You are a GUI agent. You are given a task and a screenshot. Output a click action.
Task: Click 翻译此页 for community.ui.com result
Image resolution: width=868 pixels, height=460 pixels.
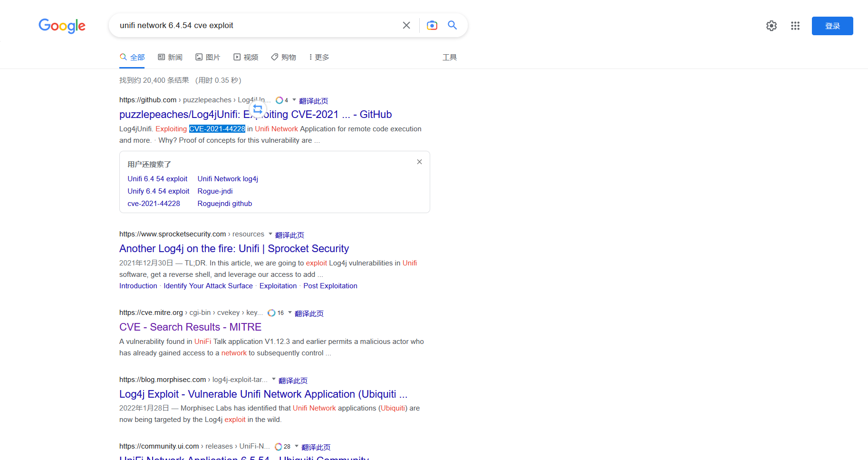[316, 447]
